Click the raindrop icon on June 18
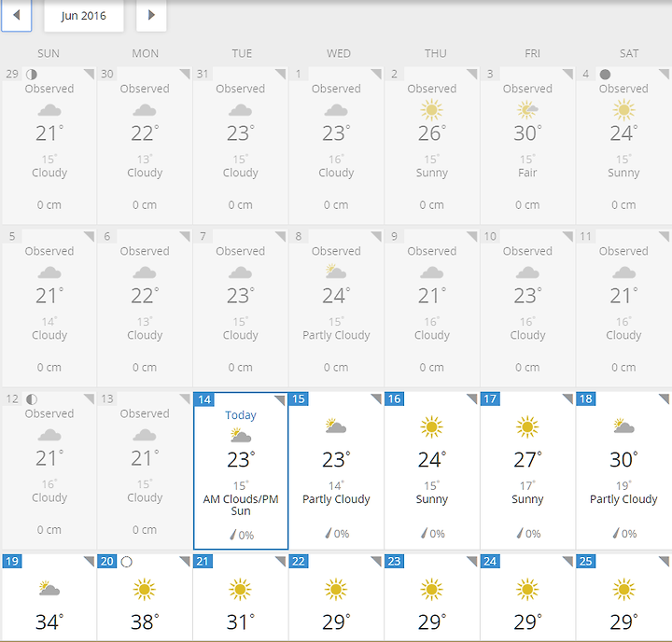Screen dimensions: 672x642 pyautogui.click(x=616, y=533)
